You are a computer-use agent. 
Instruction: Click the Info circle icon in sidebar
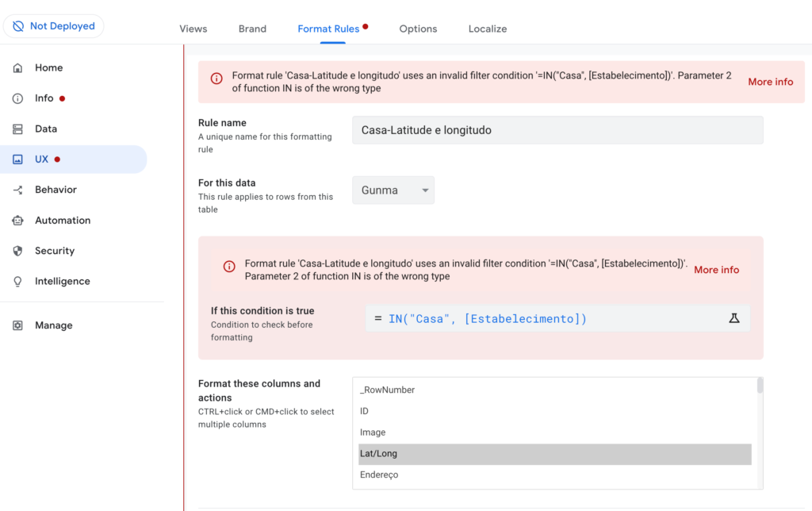pyautogui.click(x=17, y=98)
